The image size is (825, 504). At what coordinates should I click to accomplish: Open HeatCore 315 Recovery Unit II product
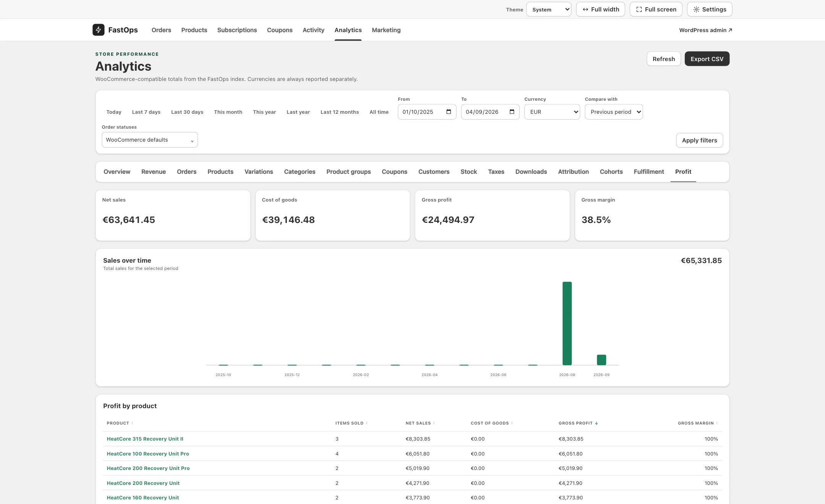[145, 439]
